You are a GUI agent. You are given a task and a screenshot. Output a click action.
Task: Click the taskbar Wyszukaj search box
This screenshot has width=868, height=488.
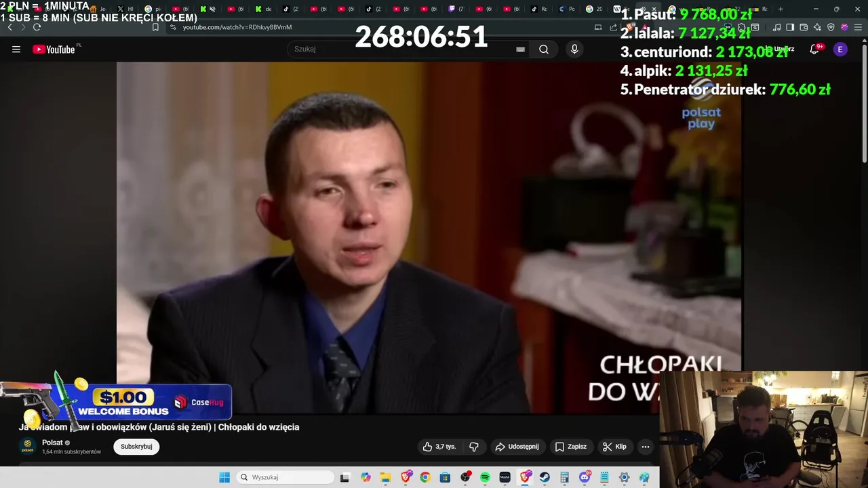(285, 478)
